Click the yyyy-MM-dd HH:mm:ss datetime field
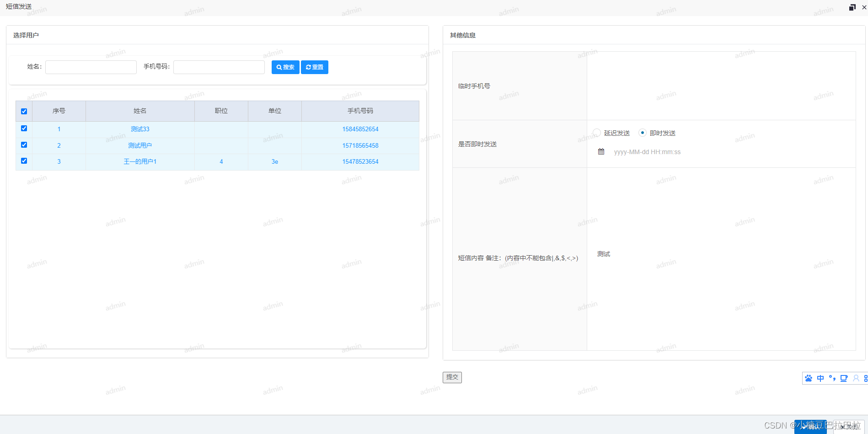Image resolution: width=868 pixels, height=434 pixels. click(x=647, y=152)
